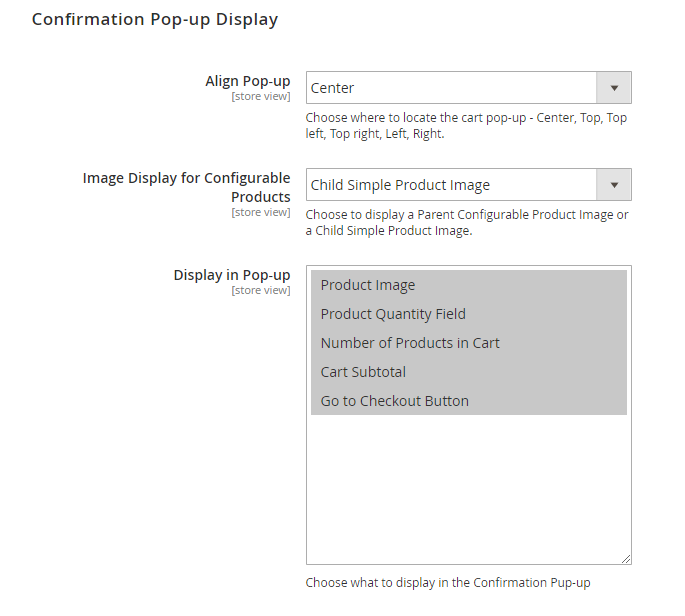685x616 pixels.
Task: Click store view scope under Display in Pop-up
Action: click(x=261, y=291)
